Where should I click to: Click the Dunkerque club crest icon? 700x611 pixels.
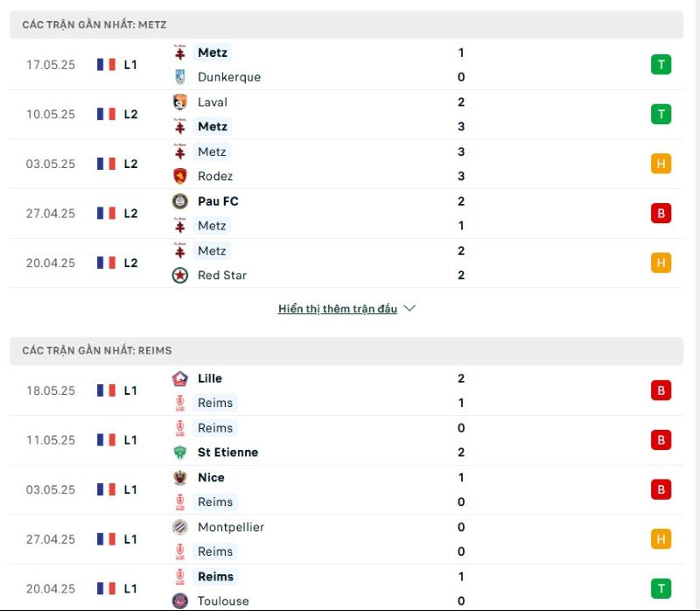[x=180, y=77]
